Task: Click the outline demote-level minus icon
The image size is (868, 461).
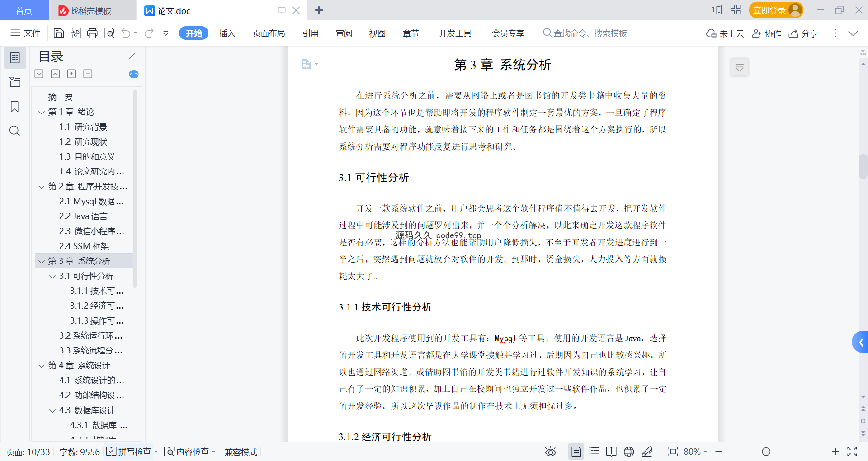Action: [x=88, y=74]
